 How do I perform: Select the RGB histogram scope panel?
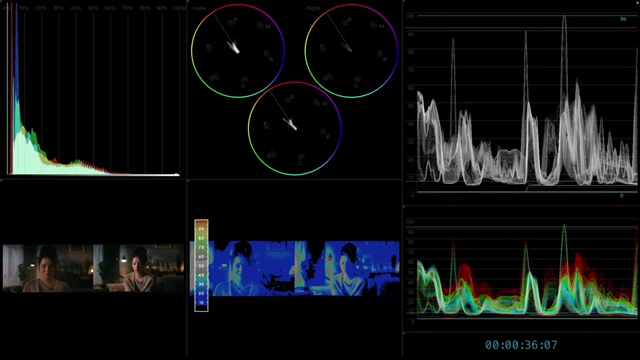point(93,89)
